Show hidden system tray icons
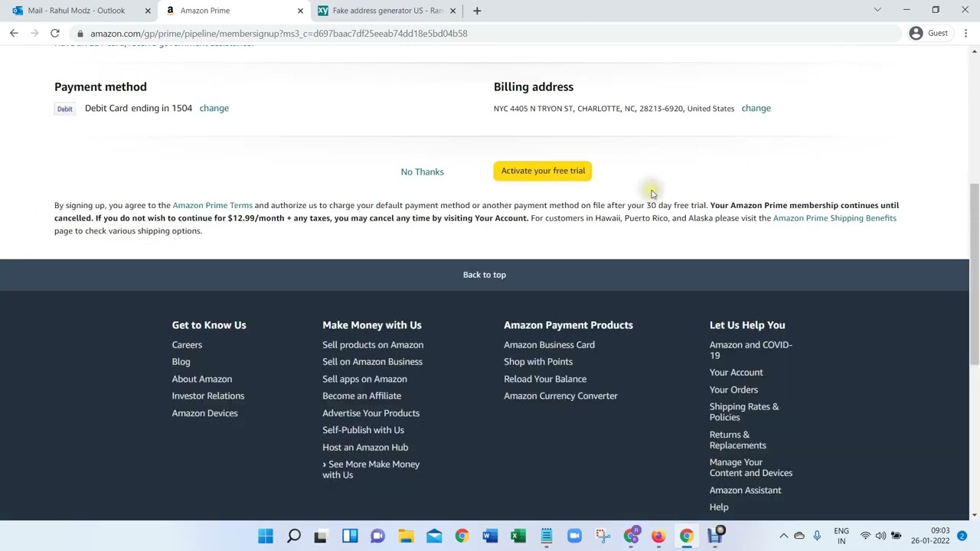Screen dimensions: 980x551 pos(783,536)
